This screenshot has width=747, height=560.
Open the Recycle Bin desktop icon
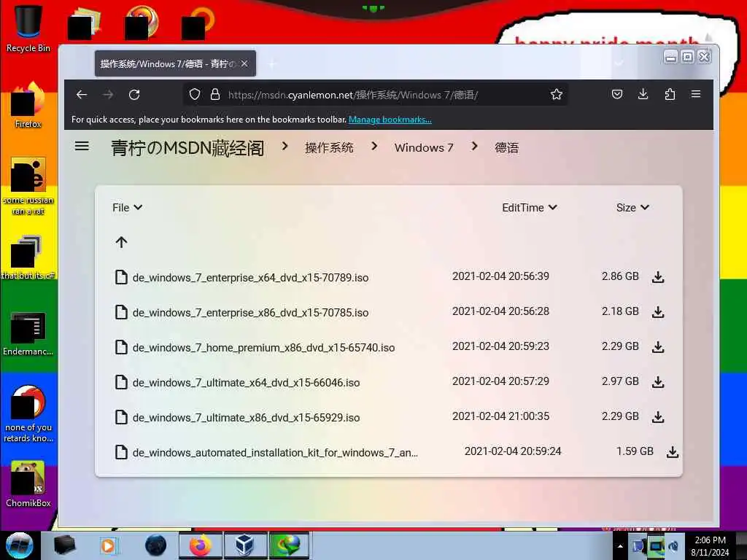coord(28,28)
